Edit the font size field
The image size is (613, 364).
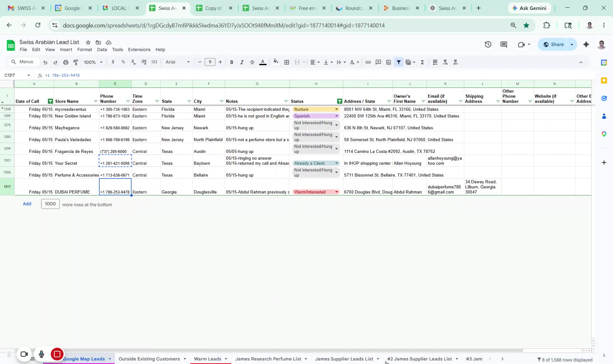click(x=210, y=62)
